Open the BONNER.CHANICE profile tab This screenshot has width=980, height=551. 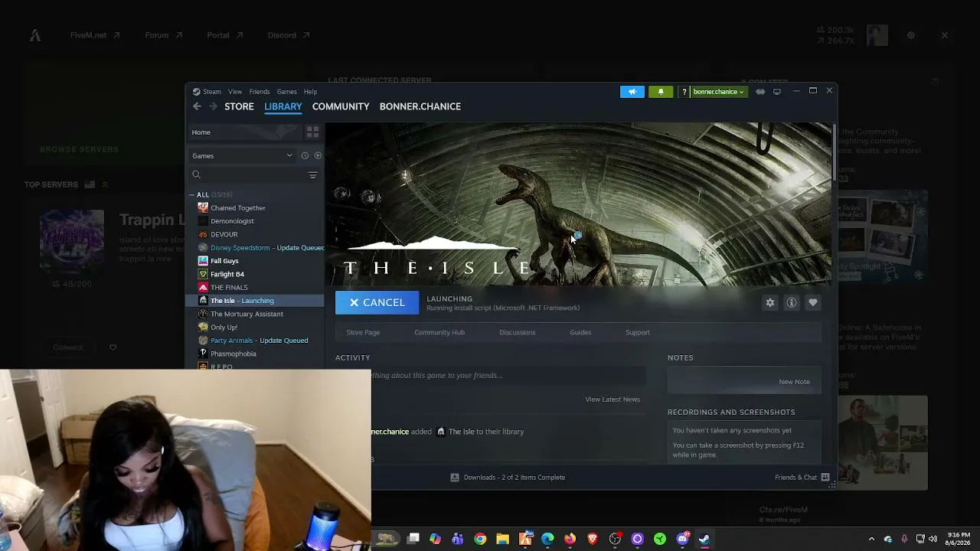point(420,106)
